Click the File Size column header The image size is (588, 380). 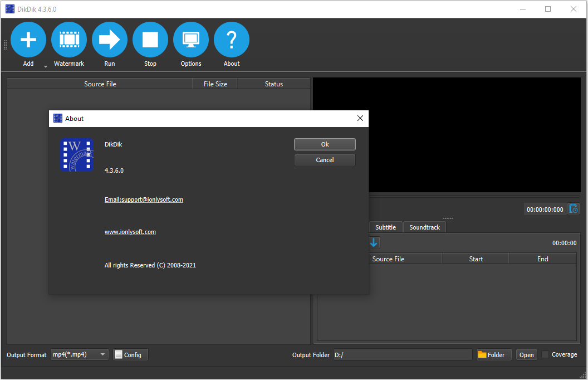(215, 84)
